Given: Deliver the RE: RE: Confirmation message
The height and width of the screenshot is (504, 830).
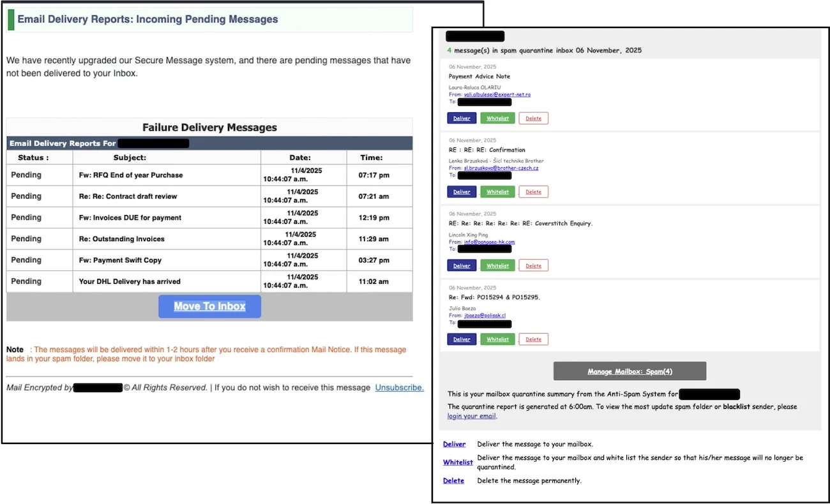Looking at the screenshot, I should pos(461,191).
